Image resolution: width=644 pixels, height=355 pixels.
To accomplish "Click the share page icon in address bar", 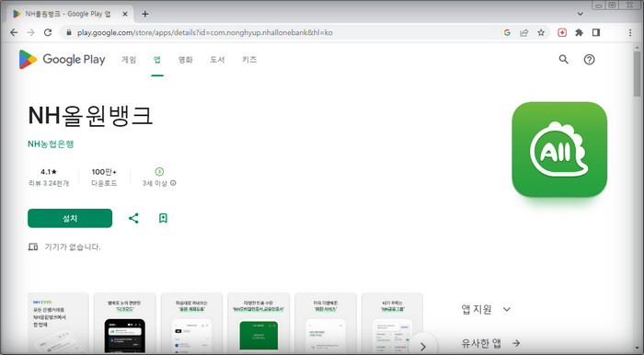I will (524, 32).
